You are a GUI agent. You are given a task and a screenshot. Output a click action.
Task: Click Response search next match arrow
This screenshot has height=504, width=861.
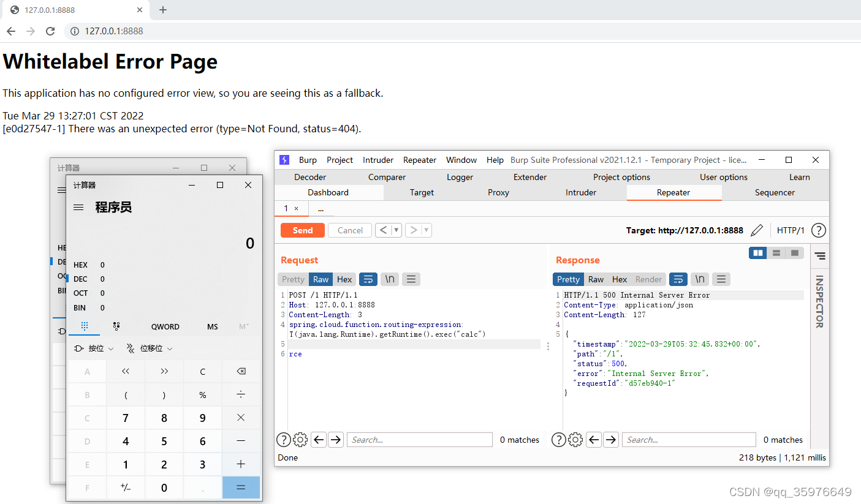click(611, 440)
